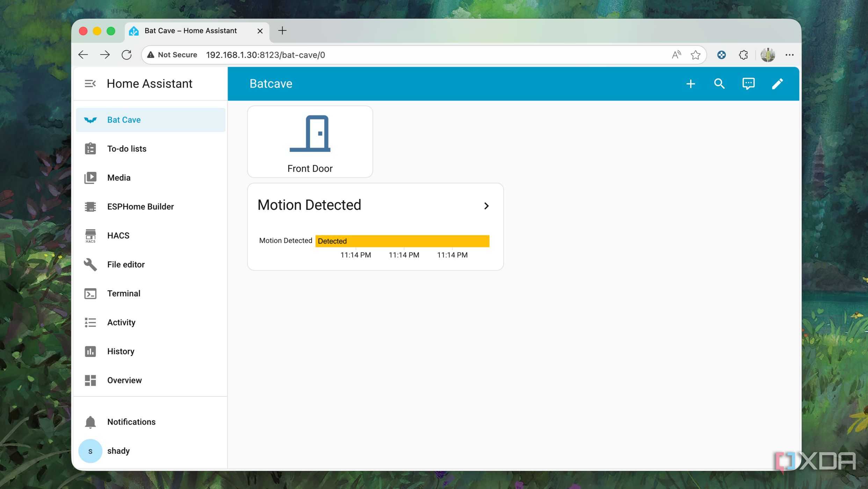868x489 pixels.
Task: Go forward in browser history
Action: pyautogui.click(x=105, y=55)
